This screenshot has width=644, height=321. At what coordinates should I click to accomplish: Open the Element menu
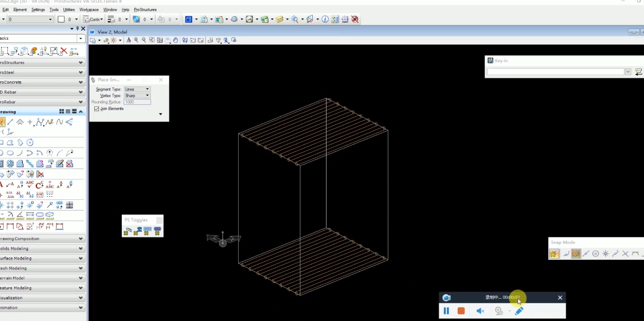(x=20, y=10)
